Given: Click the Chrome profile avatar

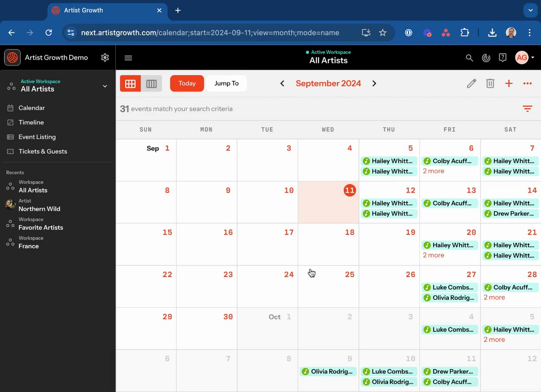Looking at the screenshot, I should pos(511,33).
